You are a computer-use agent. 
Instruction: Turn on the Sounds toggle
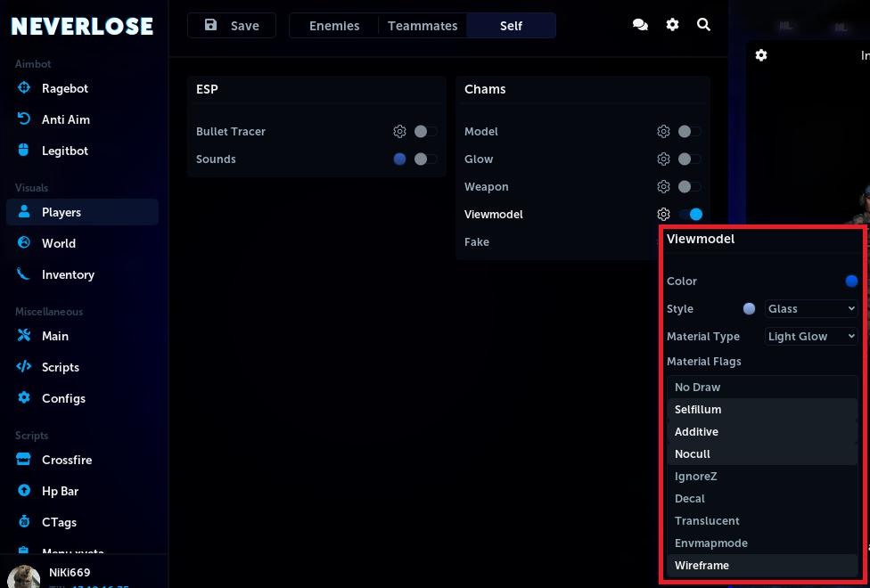(x=425, y=159)
